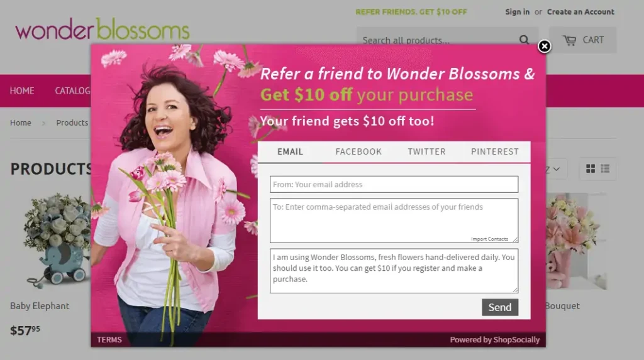This screenshot has width=644, height=360.
Task: Click Powered by ShopSocially link
Action: point(494,340)
